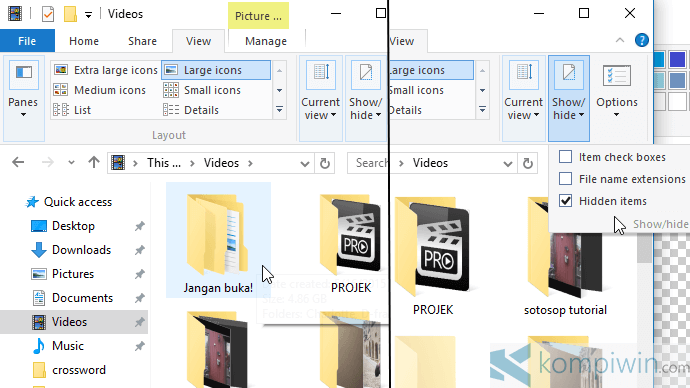Open Documents in the navigation pane
690x388 pixels.
(72, 298)
